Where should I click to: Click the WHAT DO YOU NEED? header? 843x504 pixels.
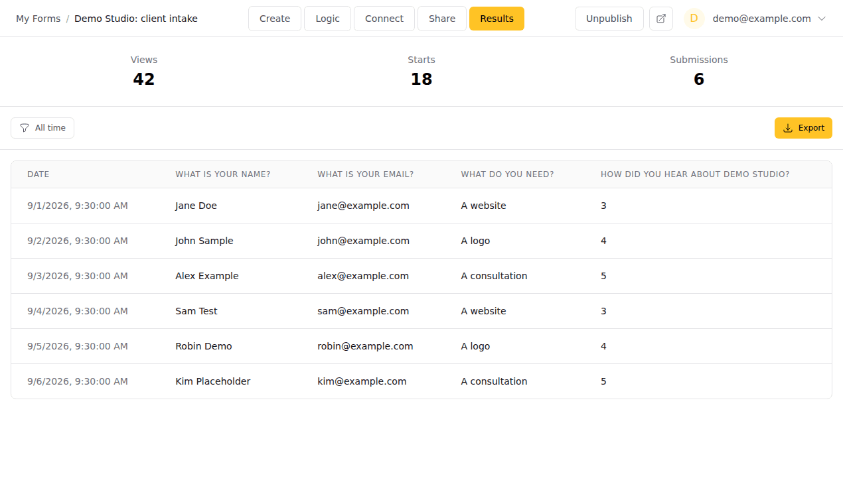click(x=507, y=174)
